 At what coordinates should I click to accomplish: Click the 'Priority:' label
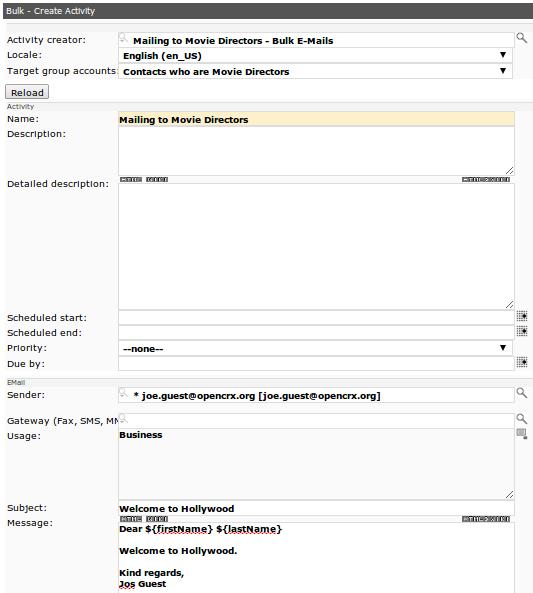pos(27,348)
